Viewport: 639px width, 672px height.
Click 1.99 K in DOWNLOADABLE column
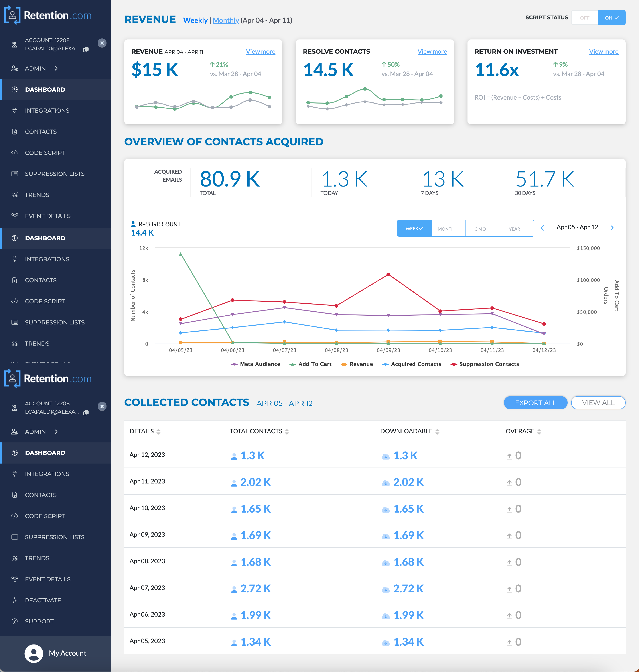pos(408,615)
